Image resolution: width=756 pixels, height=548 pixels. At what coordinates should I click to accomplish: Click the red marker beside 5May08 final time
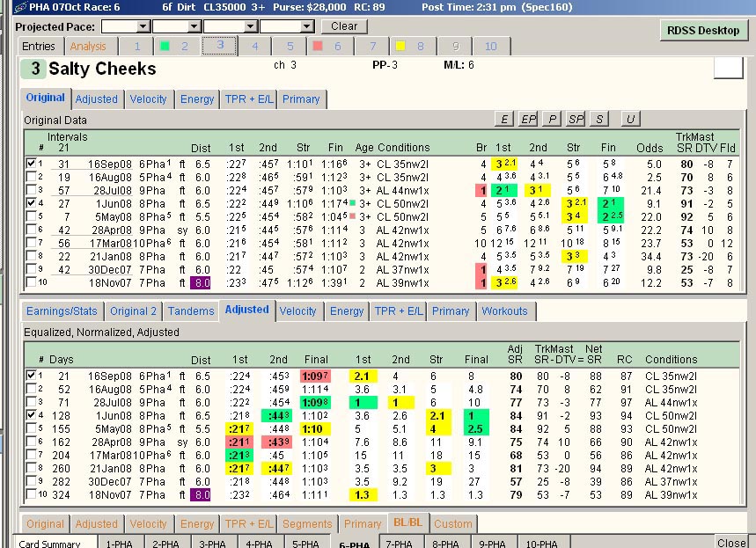(352, 216)
